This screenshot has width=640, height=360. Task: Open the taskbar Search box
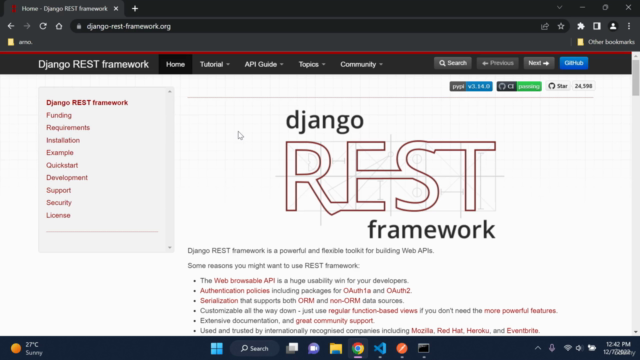pyautogui.click(x=255, y=349)
